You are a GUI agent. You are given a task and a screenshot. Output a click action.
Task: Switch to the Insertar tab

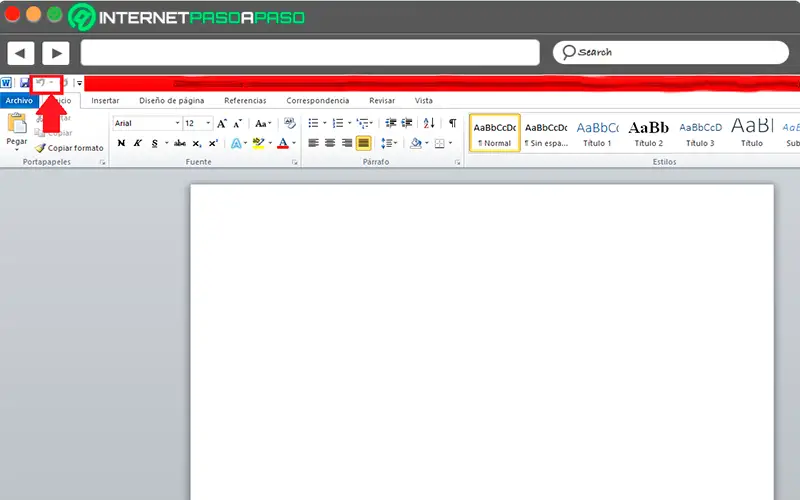click(105, 101)
